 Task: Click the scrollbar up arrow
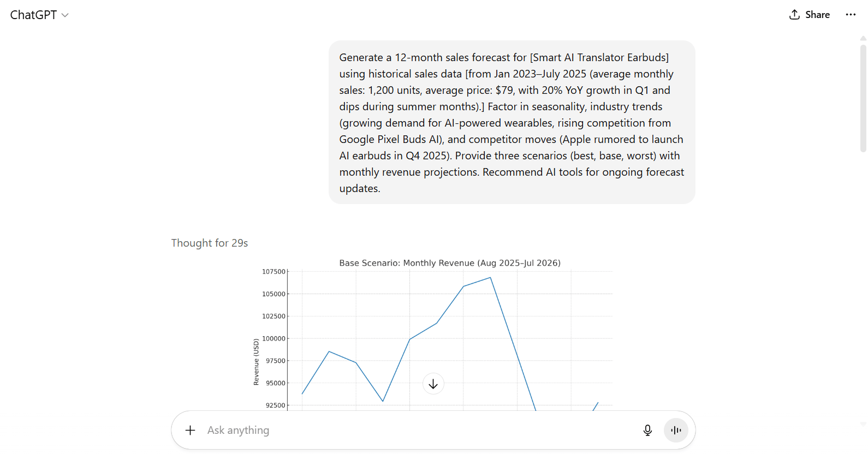pyautogui.click(x=863, y=39)
